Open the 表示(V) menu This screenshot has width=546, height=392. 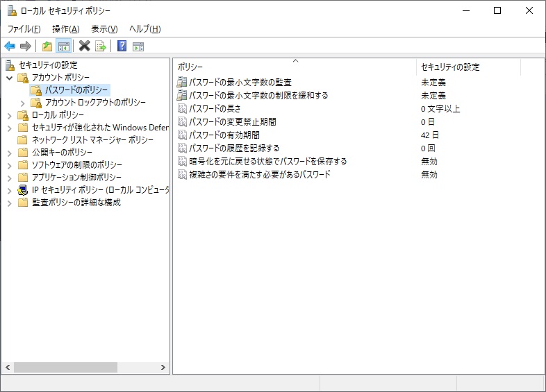point(104,29)
